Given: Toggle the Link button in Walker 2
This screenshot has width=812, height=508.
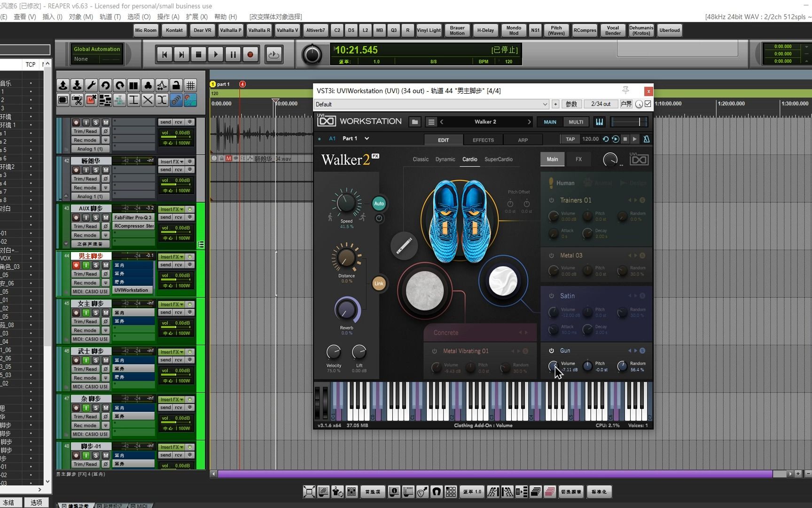Looking at the screenshot, I should pos(379,284).
